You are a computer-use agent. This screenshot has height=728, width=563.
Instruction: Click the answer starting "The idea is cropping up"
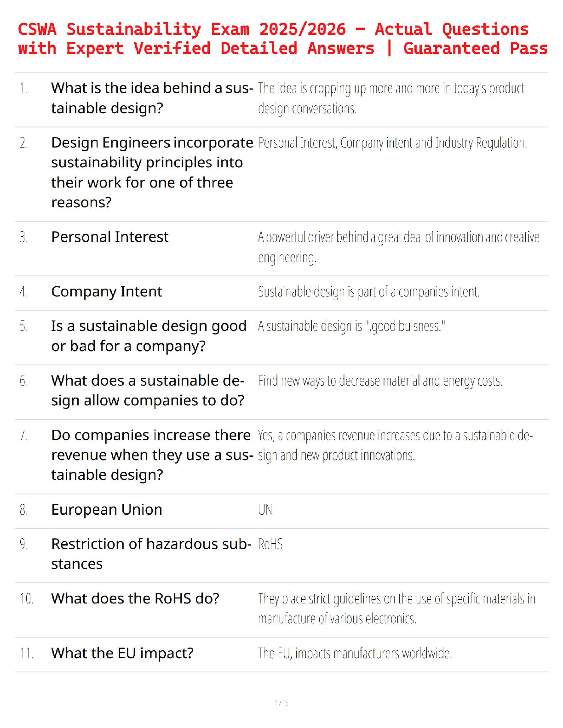(x=391, y=98)
